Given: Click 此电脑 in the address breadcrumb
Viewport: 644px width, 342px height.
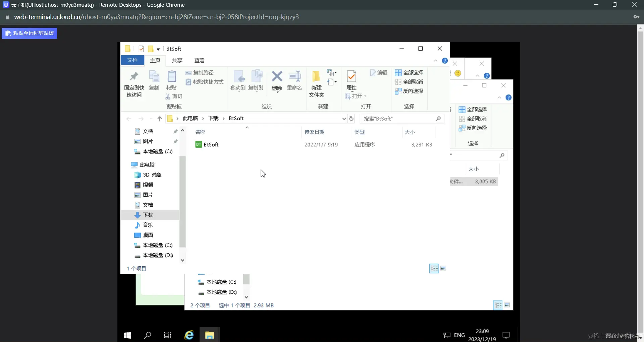Looking at the screenshot, I should click(190, 118).
